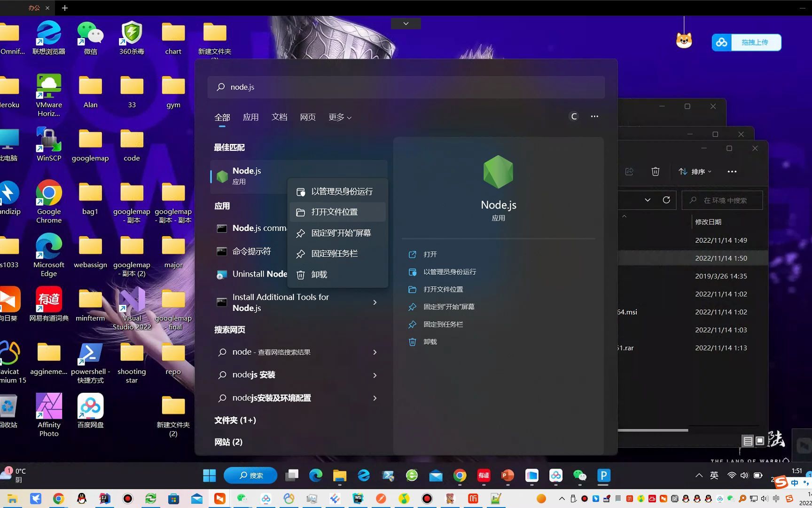812x508 pixels.
Task: Choose 'Run as administrator' context menu entry
Action: coord(337,191)
